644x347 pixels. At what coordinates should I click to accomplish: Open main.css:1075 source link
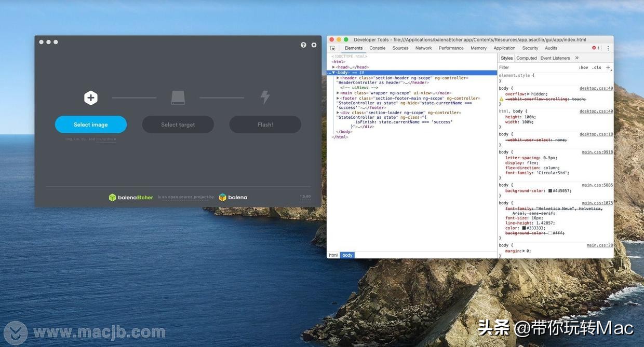pyautogui.click(x=597, y=203)
